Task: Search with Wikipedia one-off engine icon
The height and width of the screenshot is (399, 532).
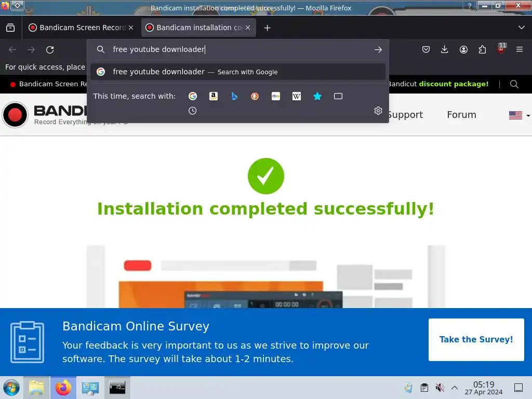Action: (297, 96)
